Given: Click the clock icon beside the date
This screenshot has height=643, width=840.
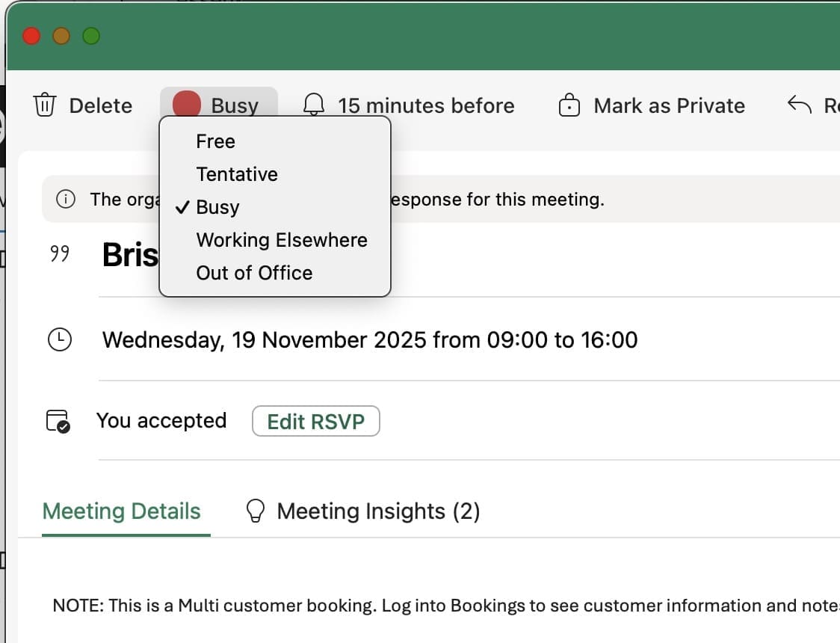Looking at the screenshot, I should point(59,340).
